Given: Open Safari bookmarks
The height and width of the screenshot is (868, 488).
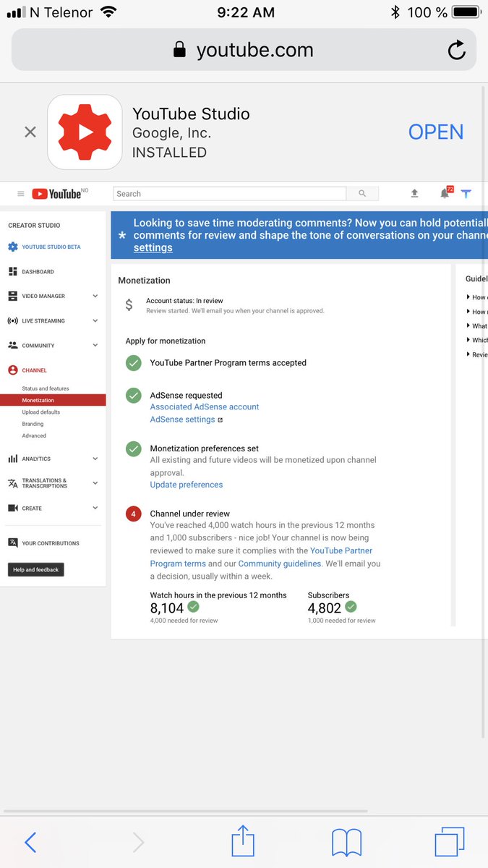Looking at the screenshot, I should (x=347, y=843).
